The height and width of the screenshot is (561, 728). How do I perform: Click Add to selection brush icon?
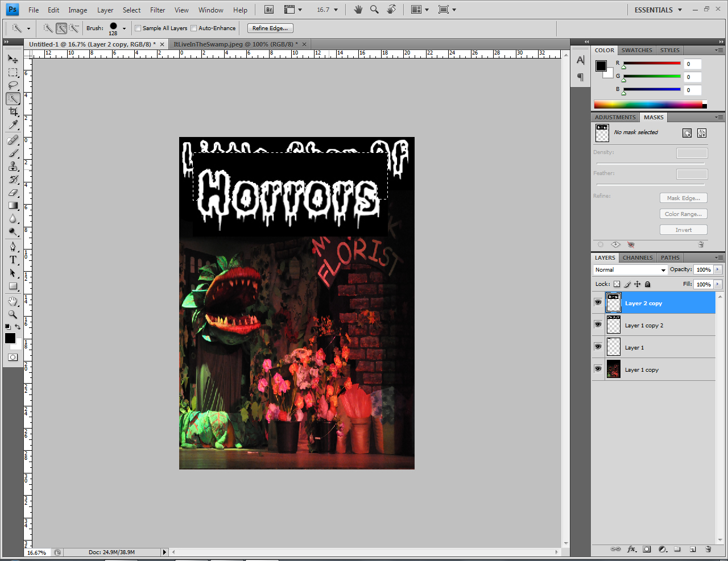61,28
